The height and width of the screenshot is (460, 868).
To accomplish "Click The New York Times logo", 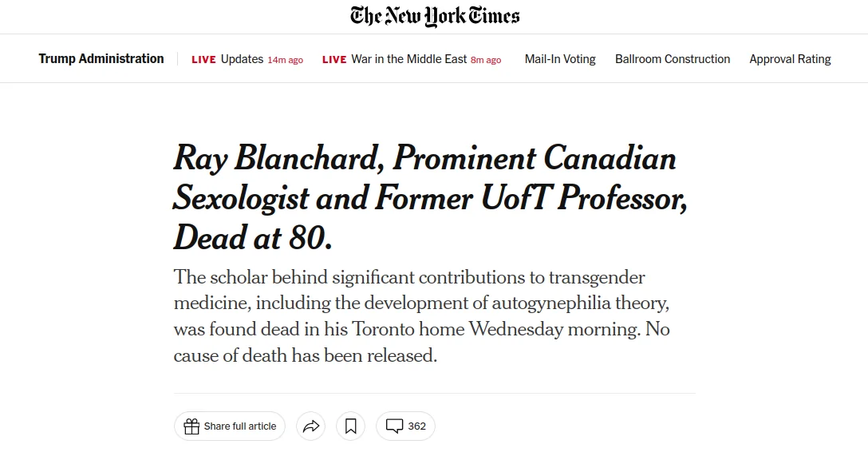I will (435, 17).
